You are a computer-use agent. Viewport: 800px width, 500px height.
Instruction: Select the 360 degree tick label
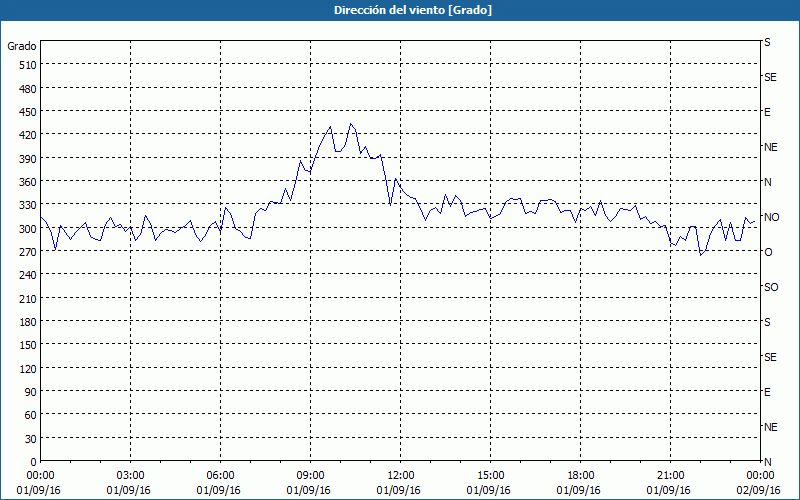(x=28, y=182)
